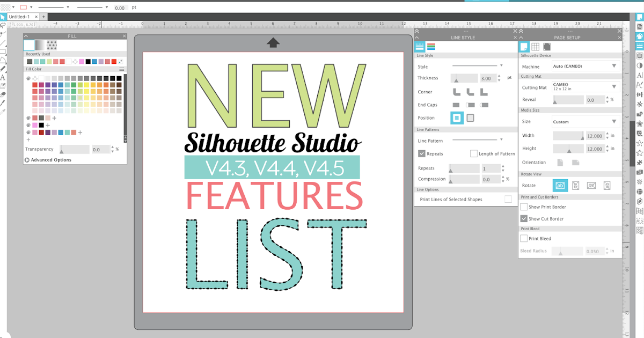Edit the Height value field 12.000
Viewport: 644px width, 338px height.
point(594,149)
